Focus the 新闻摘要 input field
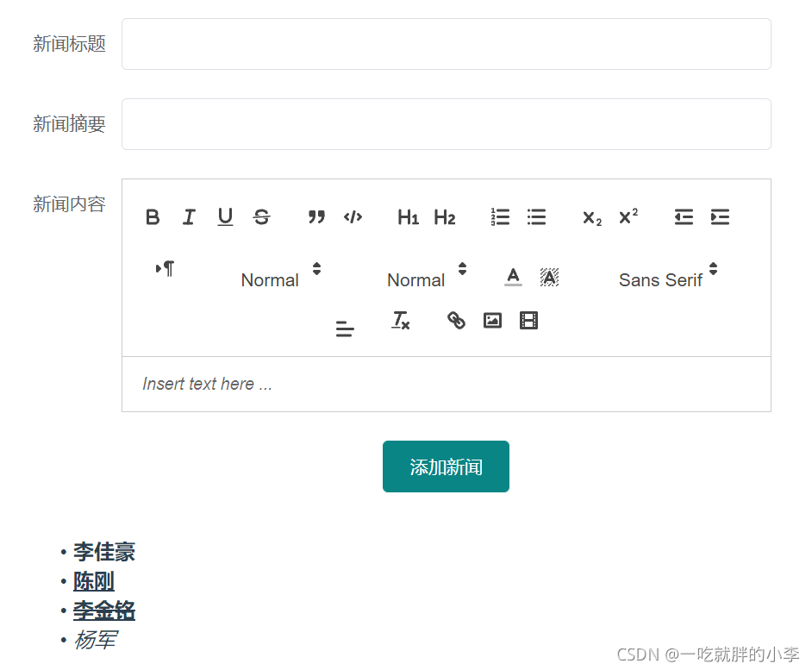Screen dimensions: 812x670 click(x=446, y=124)
